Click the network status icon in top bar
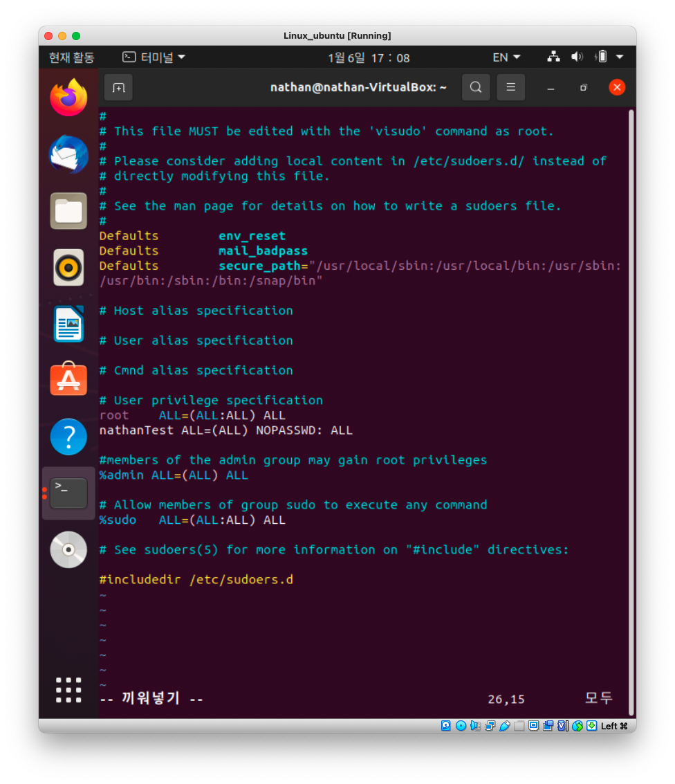Screen dimensions: 675x784 point(553,57)
